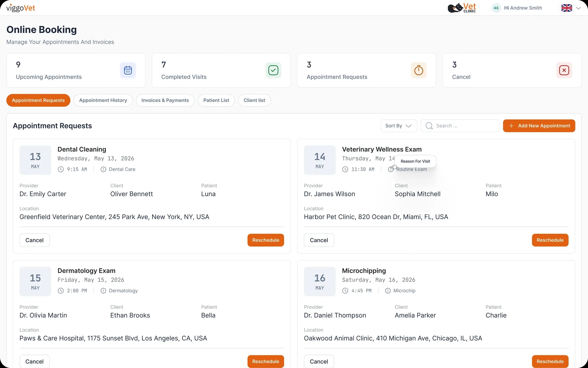Click the 13 MAY date tile

[35, 160]
